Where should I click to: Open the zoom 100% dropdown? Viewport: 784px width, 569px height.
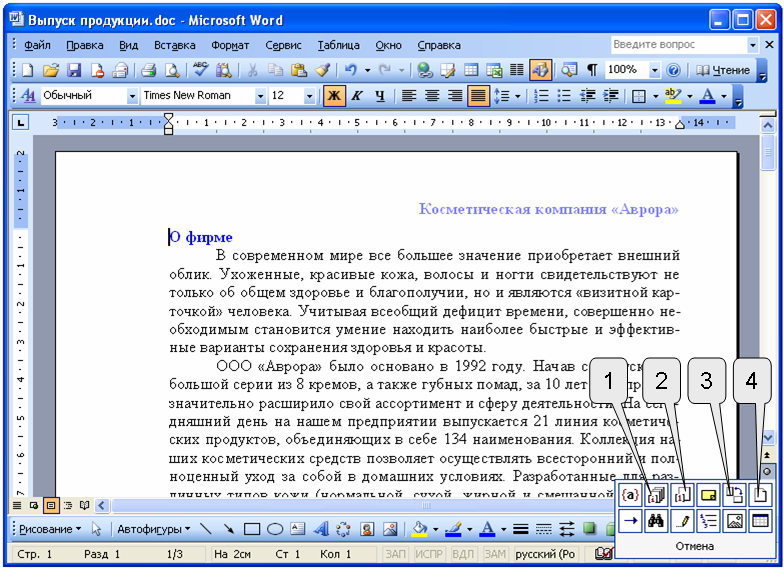tap(655, 70)
